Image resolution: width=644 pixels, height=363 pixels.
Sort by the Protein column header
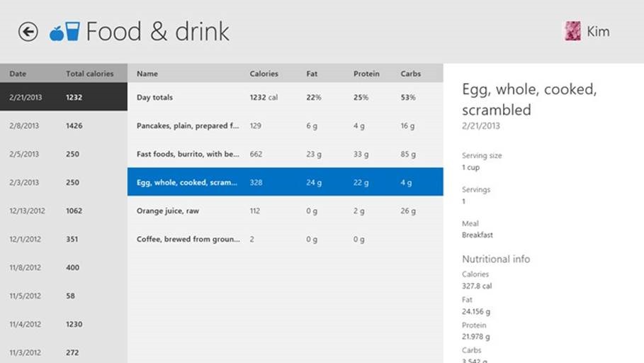(x=366, y=74)
